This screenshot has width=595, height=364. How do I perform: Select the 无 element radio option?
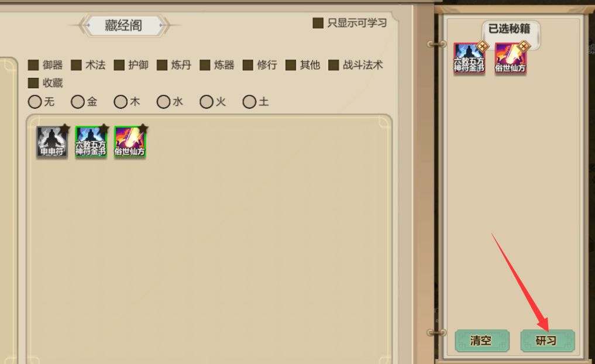[35, 102]
